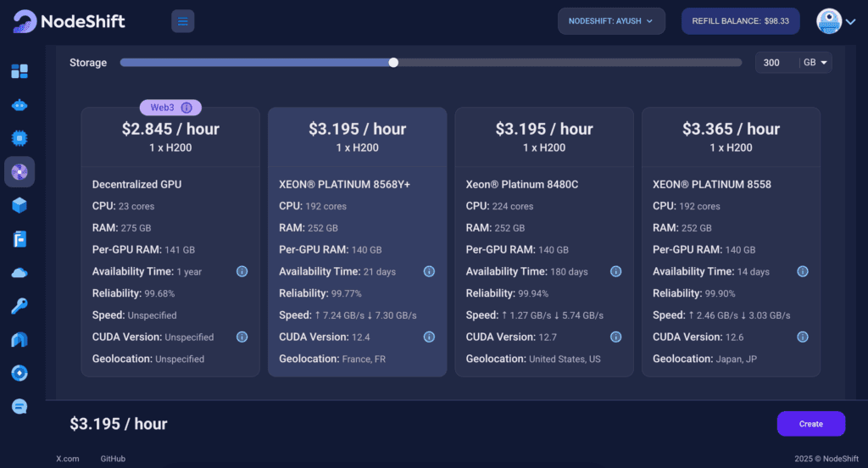The height and width of the screenshot is (468, 868).
Task: Click the Storage slider handle
Action: coord(393,62)
